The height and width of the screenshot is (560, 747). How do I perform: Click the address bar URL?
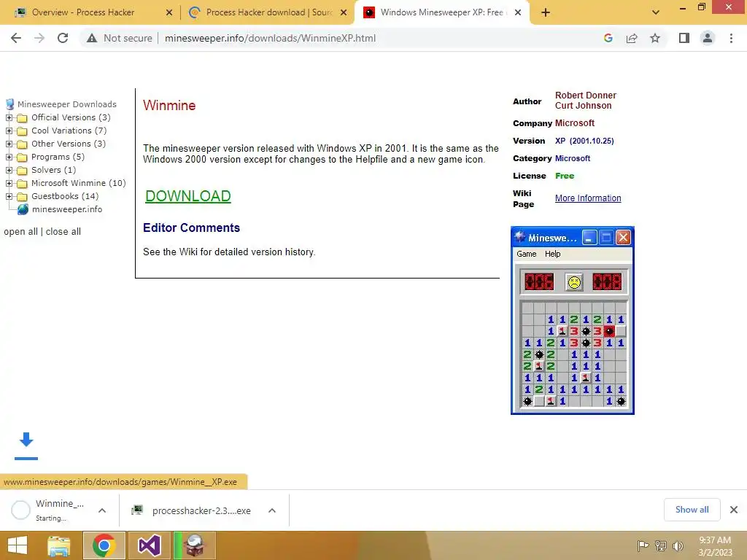(270, 38)
